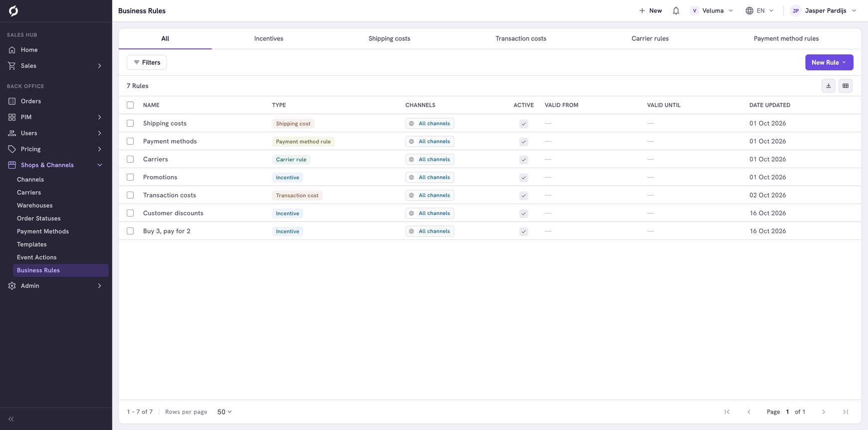Switch to the Shipping costs tab
Viewport: 868px width, 430px height.
point(389,38)
